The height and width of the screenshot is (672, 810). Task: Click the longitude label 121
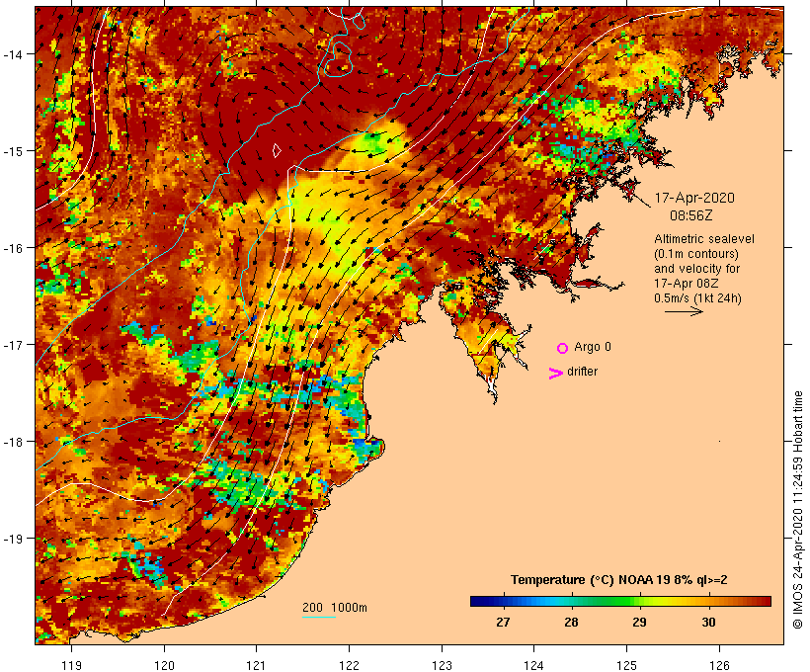(256, 665)
